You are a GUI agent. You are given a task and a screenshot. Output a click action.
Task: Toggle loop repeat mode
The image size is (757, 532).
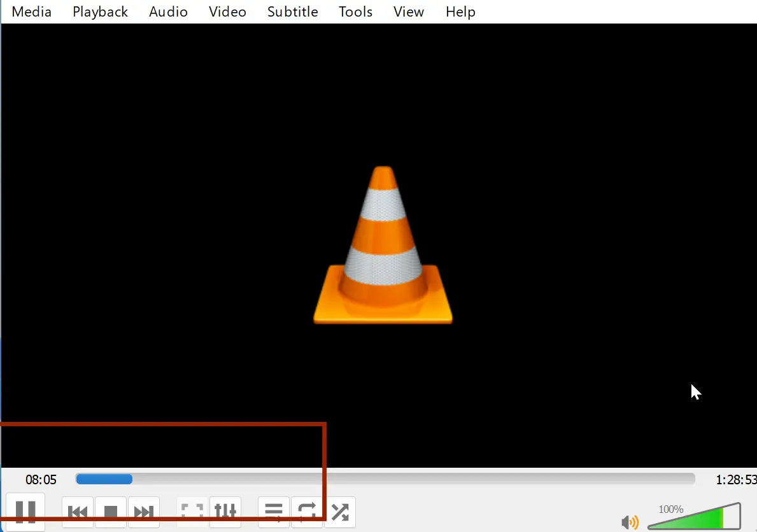(x=307, y=512)
